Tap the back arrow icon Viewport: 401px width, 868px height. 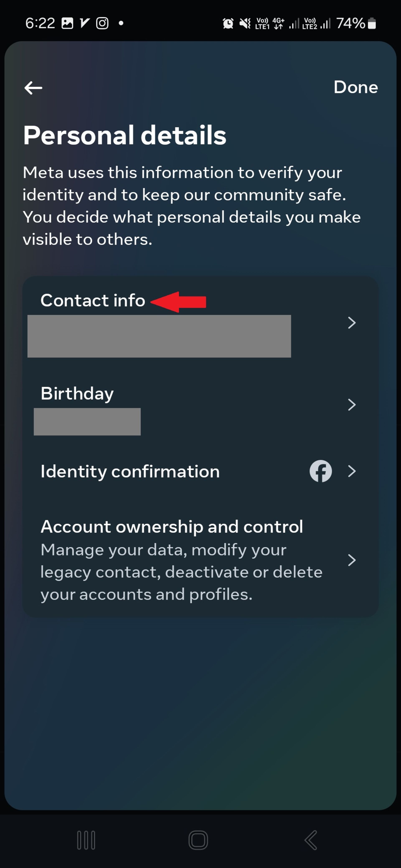33,88
